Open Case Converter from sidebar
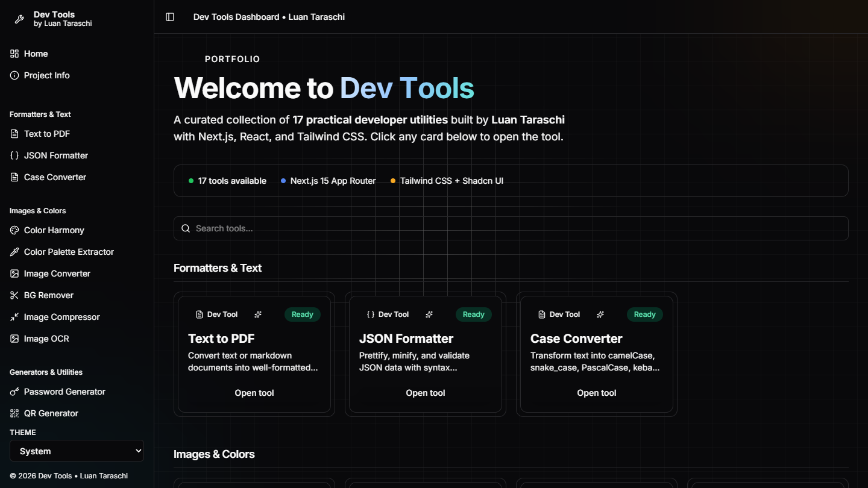 click(x=77, y=177)
